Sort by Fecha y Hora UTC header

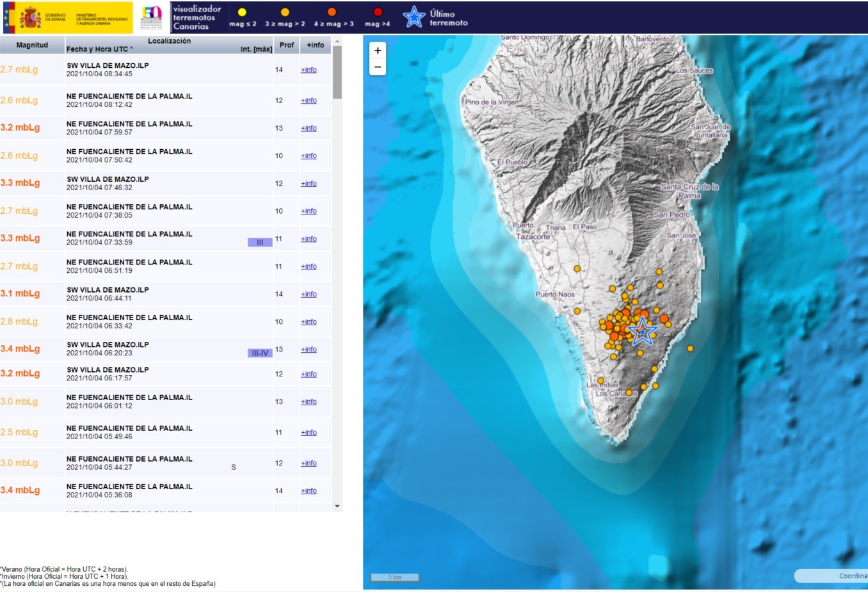click(x=99, y=49)
